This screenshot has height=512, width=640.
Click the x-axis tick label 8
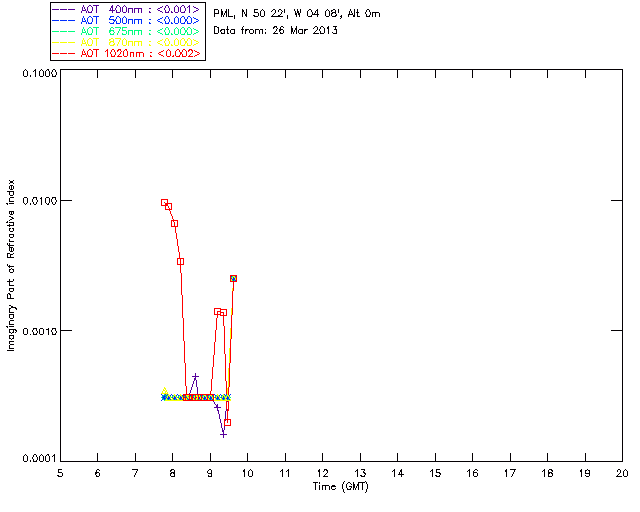pos(173,473)
